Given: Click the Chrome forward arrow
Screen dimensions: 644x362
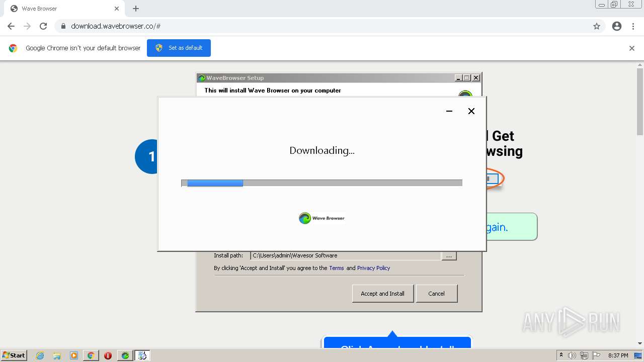Looking at the screenshot, I should point(27,26).
